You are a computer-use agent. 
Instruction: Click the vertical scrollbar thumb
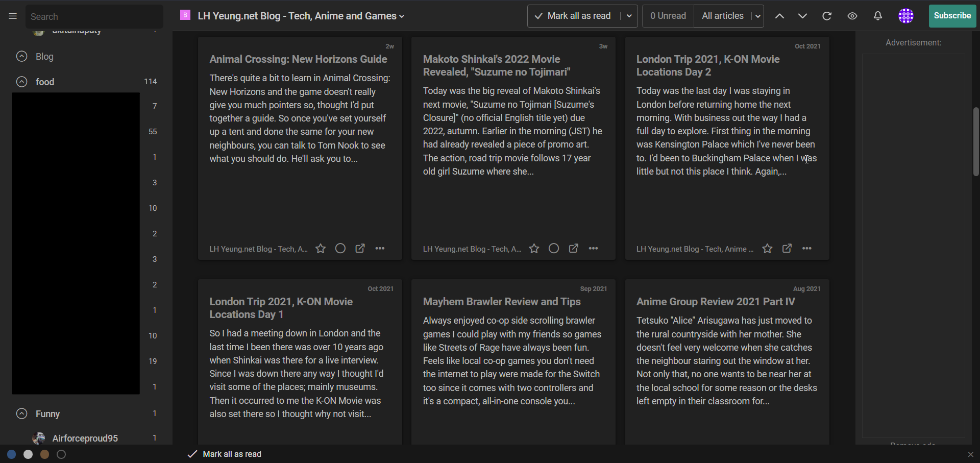976,142
